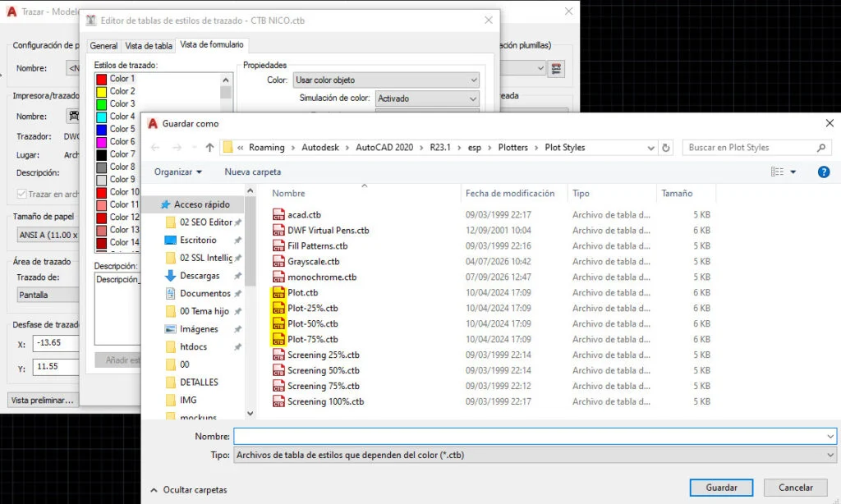Viewport: 841px width, 504px height.
Task: Click the Y offset field 11.55
Action: tap(56, 367)
